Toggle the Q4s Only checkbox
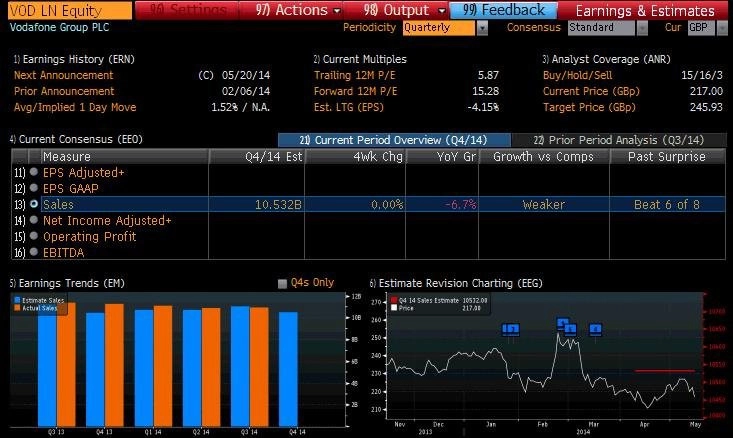The image size is (733, 438). coord(282,283)
